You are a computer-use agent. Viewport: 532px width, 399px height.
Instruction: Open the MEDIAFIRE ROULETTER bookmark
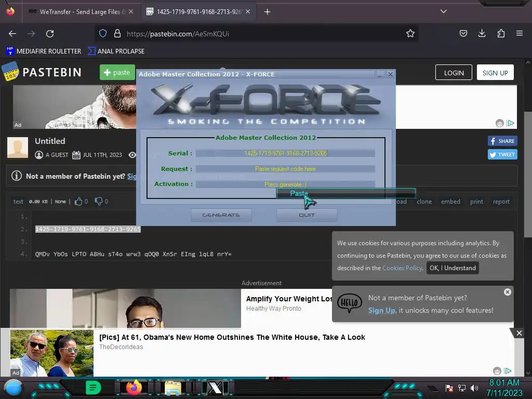tap(44, 51)
